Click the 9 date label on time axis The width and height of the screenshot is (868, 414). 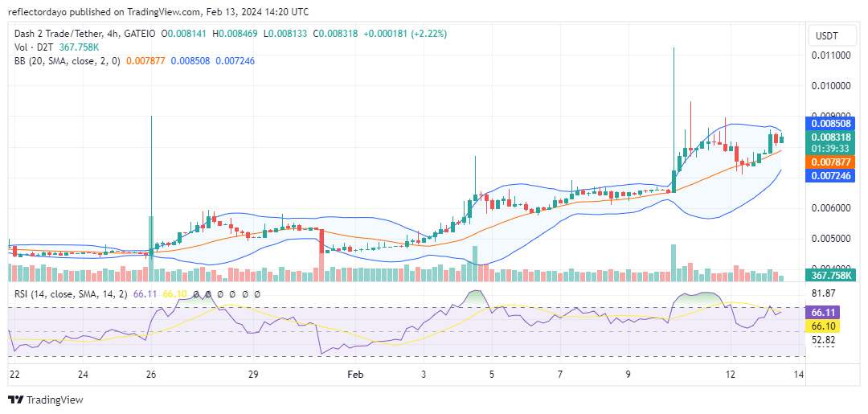click(628, 375)
